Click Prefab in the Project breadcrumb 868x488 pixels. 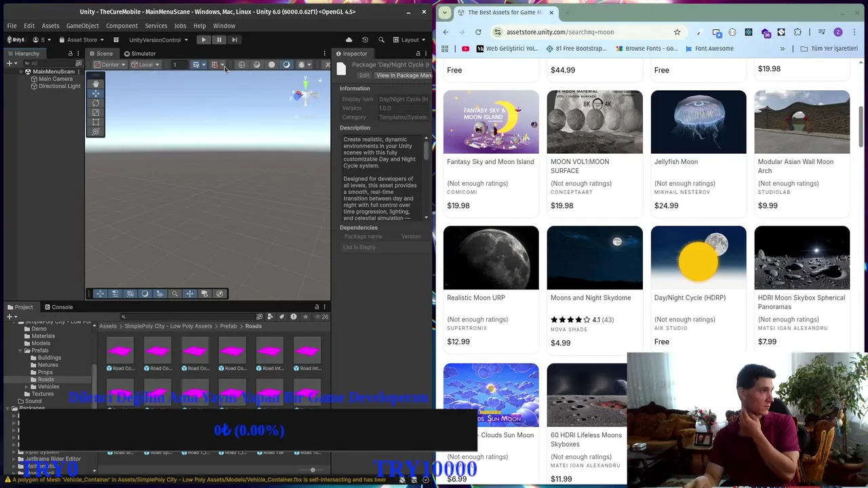[229, 326]
